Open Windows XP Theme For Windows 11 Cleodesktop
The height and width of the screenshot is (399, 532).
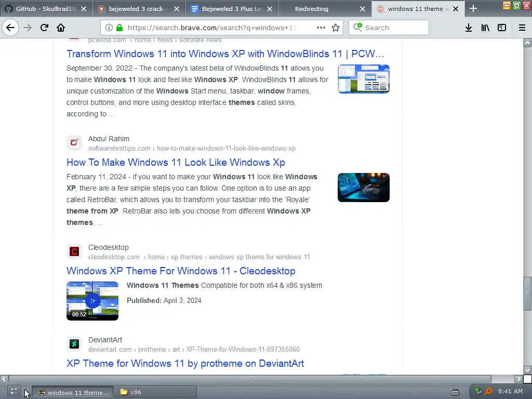pos(181,271)
